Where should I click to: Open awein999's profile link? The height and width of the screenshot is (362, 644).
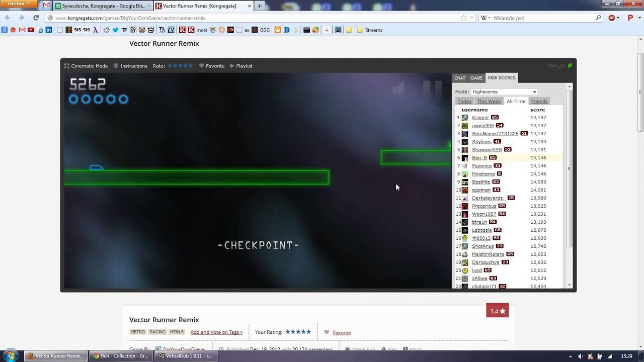[483, 126]
